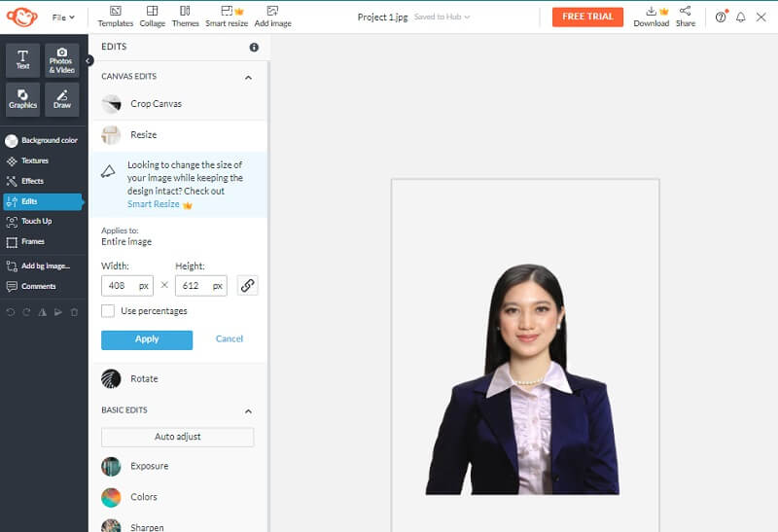This screenshot has height=532, width=778.
Task: Open the File dropdown menu
Action: pos(63,17)
